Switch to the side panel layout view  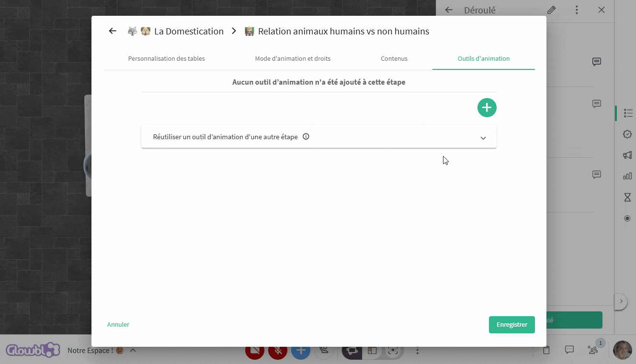[x=372, y=351]
